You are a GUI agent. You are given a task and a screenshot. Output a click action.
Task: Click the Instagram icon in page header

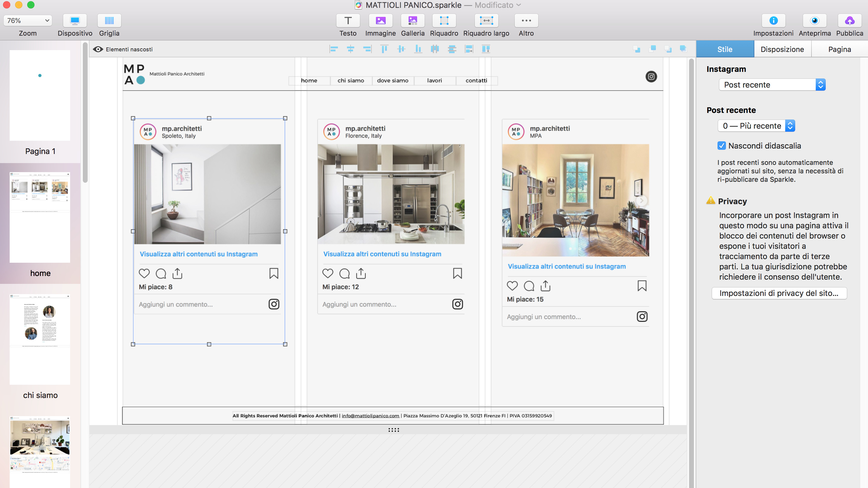click(x=651, y=76)
